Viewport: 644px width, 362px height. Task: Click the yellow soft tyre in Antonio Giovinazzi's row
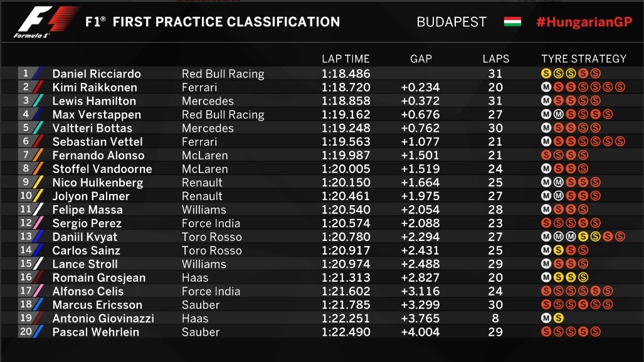click(x=557, y=319)
